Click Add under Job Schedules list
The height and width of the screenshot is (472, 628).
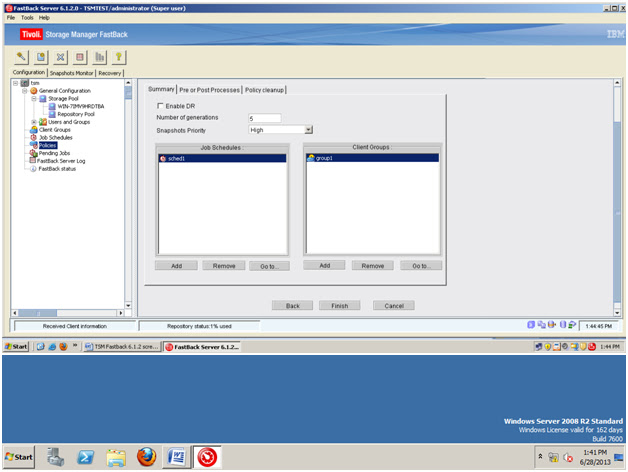176,266
